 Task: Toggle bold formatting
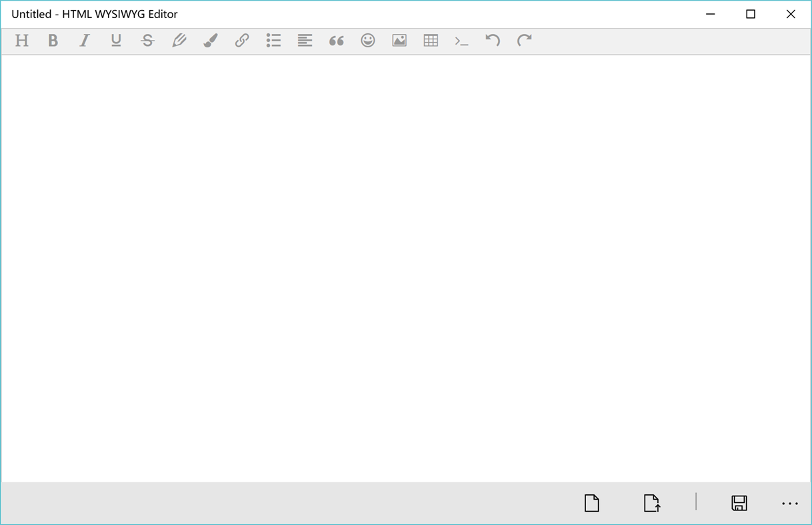click(x=53, y=41)
